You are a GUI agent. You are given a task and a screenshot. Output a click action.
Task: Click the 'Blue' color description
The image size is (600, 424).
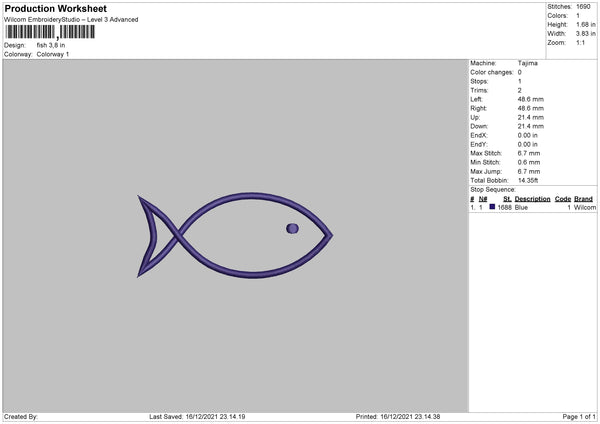[x=521, y=207]
